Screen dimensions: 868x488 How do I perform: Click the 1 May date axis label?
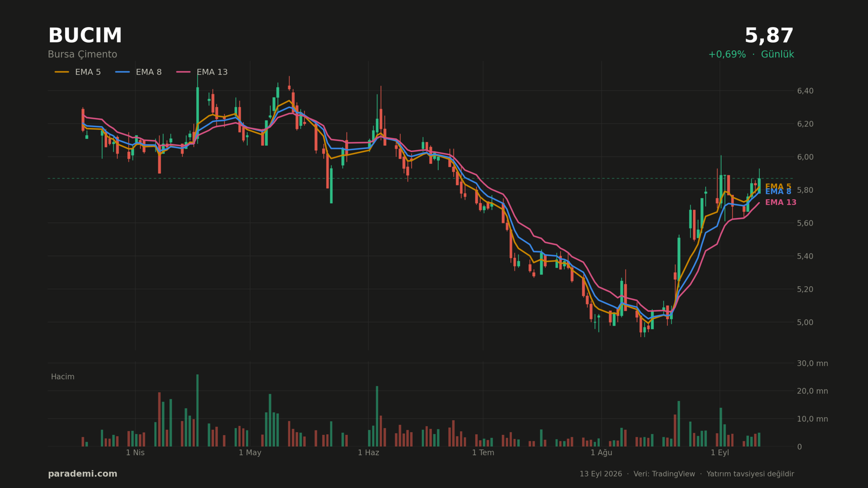tap(250, 453)
